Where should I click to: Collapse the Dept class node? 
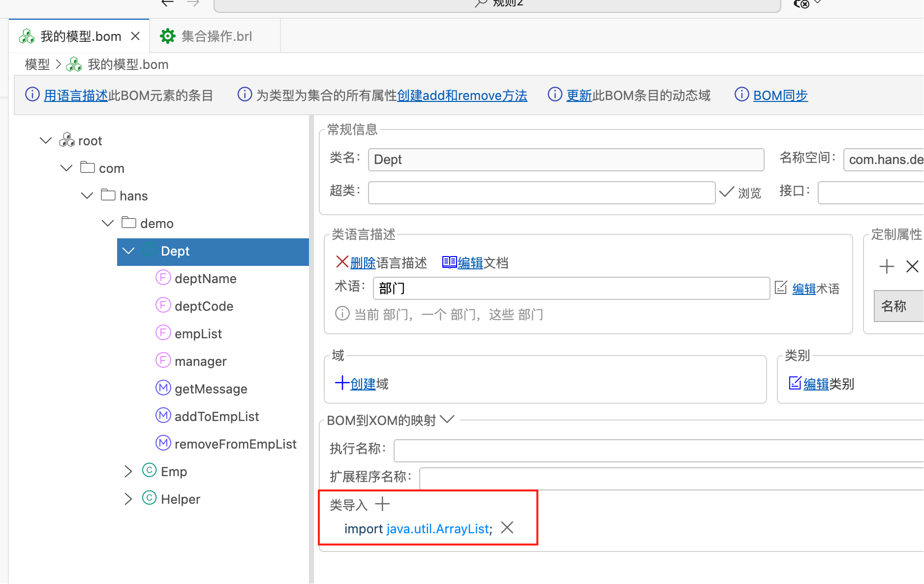point(128,251)
